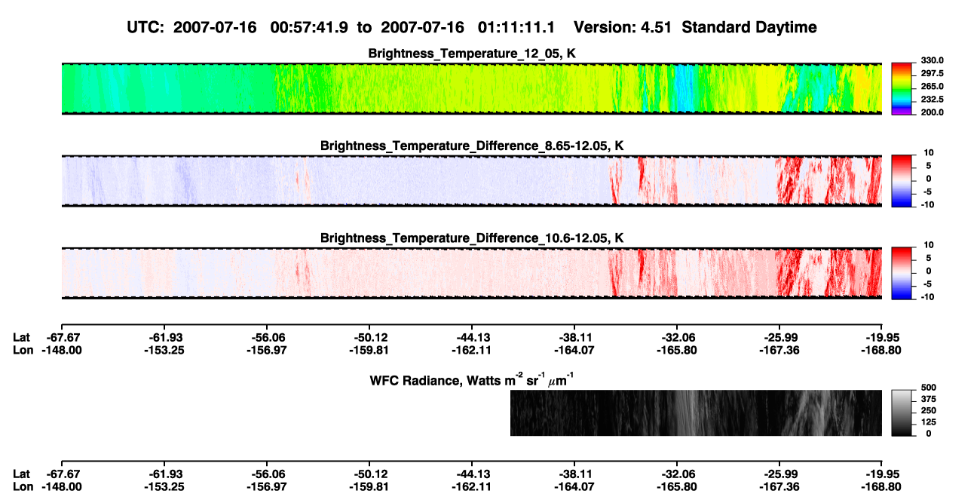Click upper axis latitude value -56.06
The image size is (980, 503).
[x=266, y=338]
